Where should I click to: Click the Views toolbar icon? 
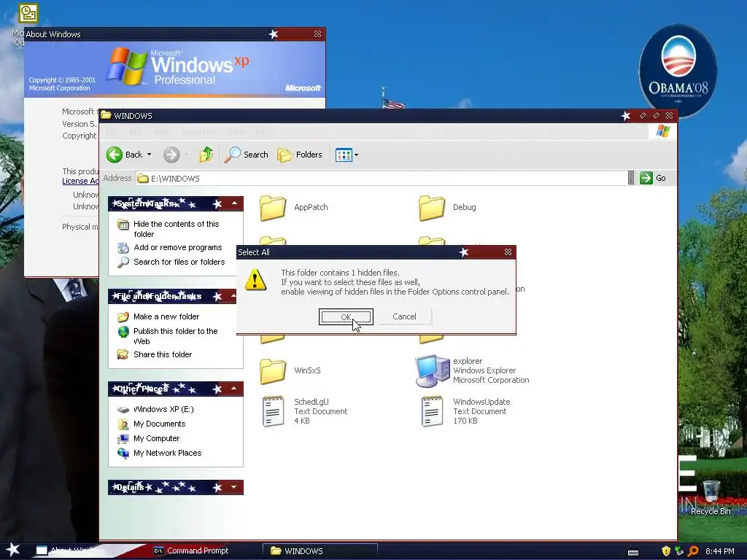coord(343,155)
